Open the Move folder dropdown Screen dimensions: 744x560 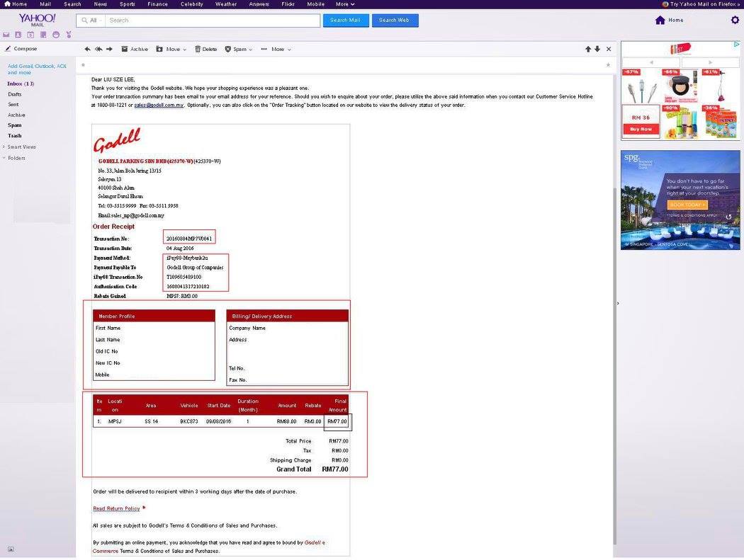click(x=171, y=49)
